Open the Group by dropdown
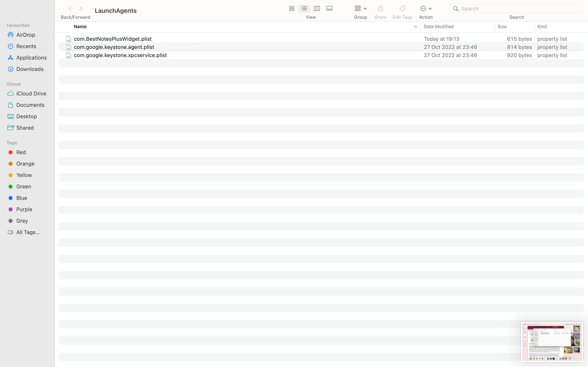 [x=360, y=9]
